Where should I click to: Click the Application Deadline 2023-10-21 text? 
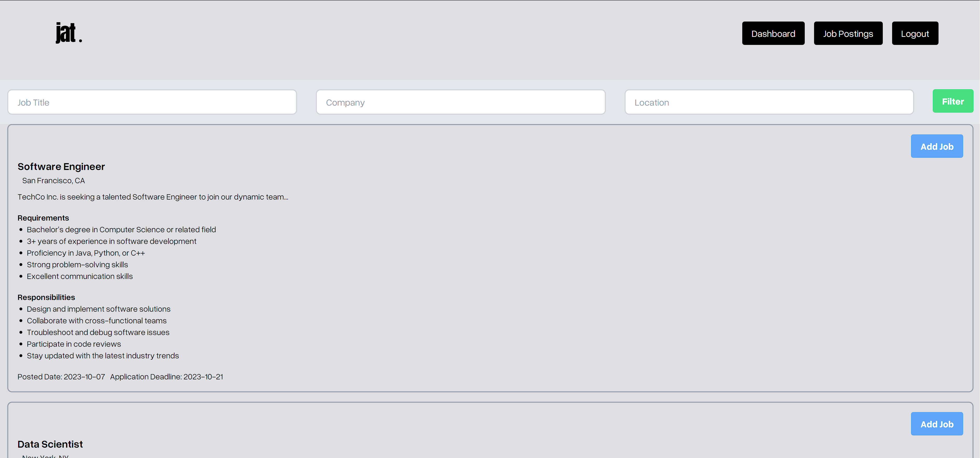point(166,377)
